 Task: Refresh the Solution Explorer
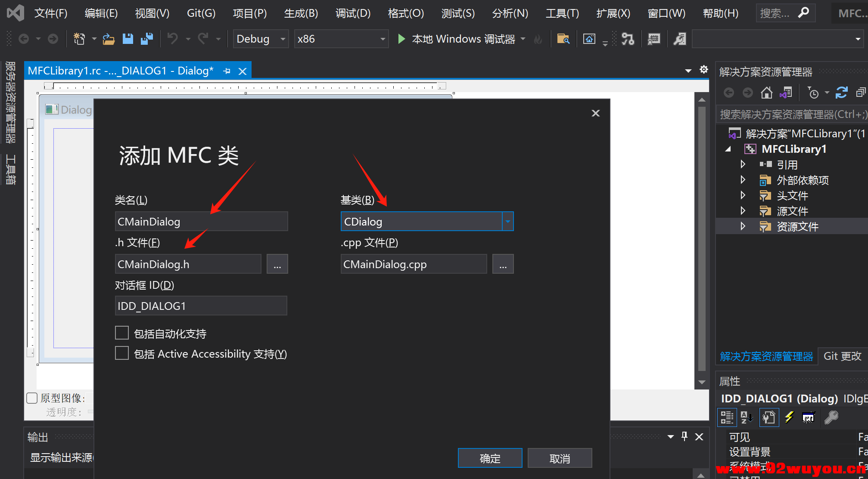pyautogui.click(x=841, y=93)
